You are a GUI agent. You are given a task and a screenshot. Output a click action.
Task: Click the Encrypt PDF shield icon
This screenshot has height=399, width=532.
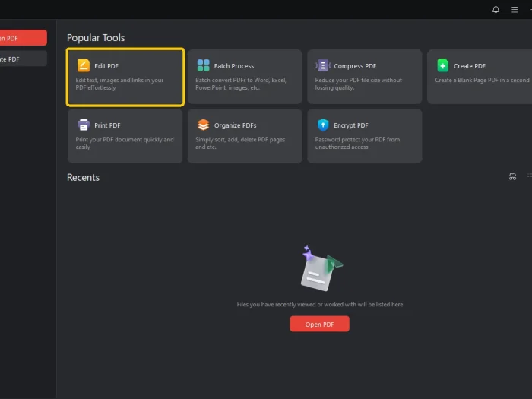[323, 125]
